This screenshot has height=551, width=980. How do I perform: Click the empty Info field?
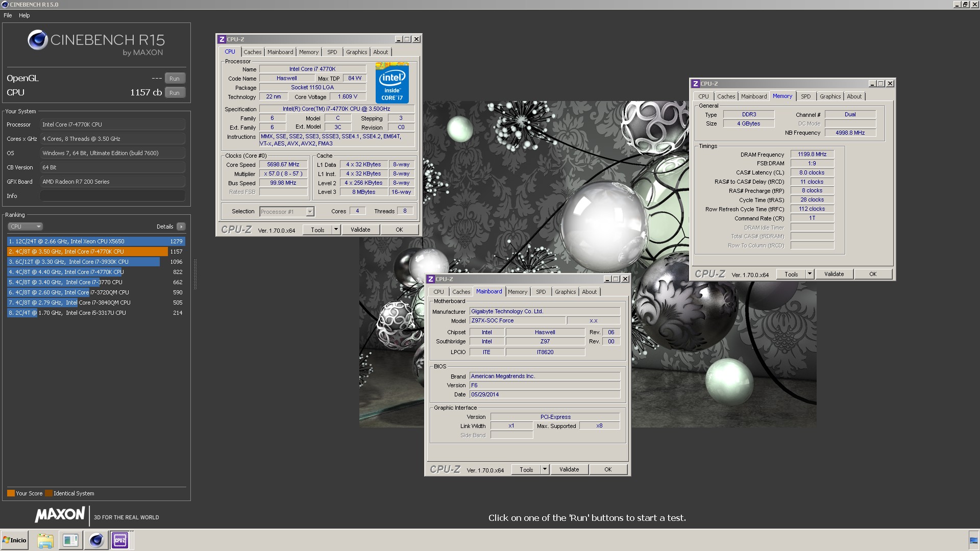[x=112, y=196]
